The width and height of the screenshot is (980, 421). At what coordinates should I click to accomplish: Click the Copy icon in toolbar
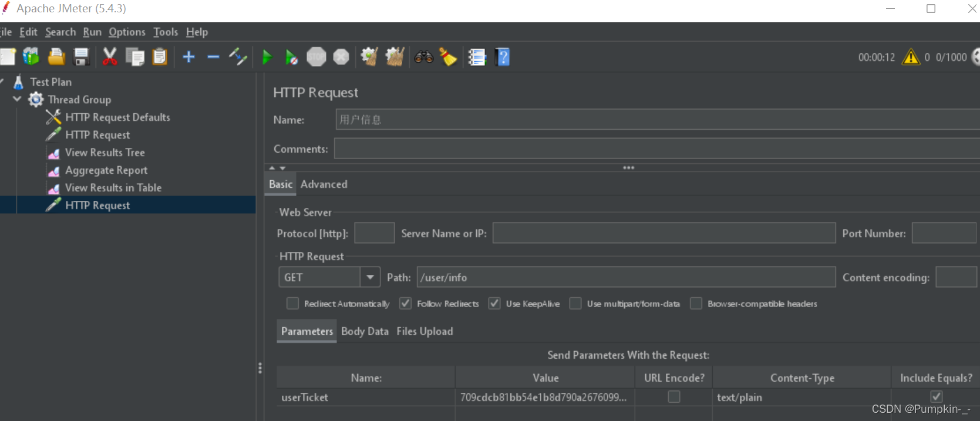(x=135, y=57)
